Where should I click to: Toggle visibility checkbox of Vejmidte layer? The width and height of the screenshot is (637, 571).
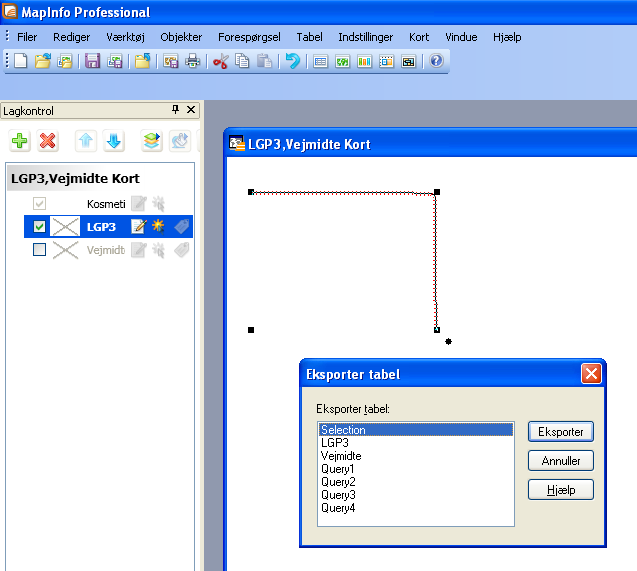(x=39, y=249)
